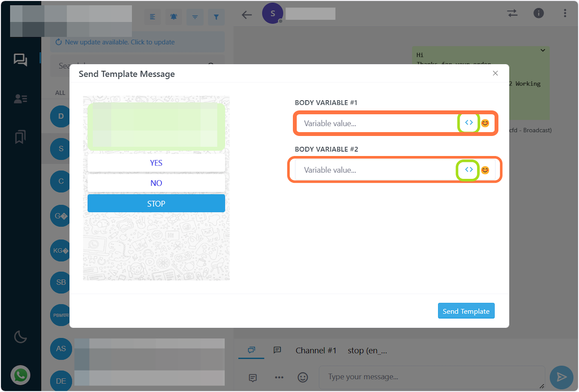Focus the Type your message field
Viewport: 579px width, 392px height.
click(x=432, y=377)
